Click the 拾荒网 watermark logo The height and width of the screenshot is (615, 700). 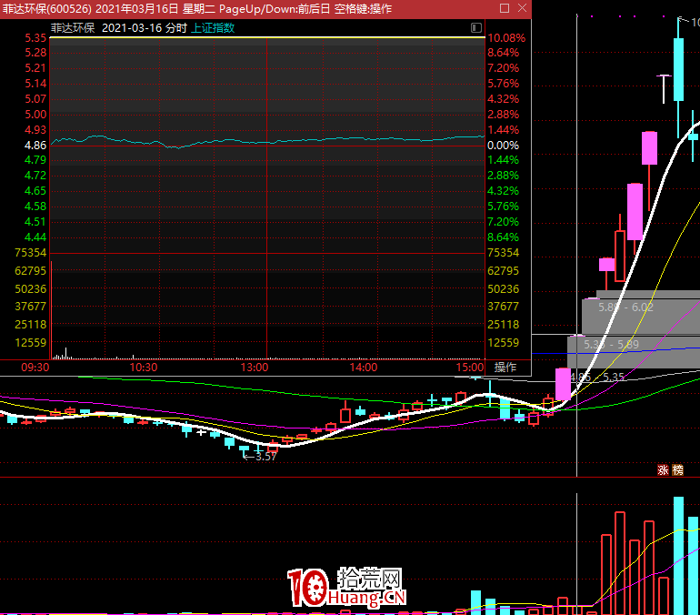tap(345, 588)
